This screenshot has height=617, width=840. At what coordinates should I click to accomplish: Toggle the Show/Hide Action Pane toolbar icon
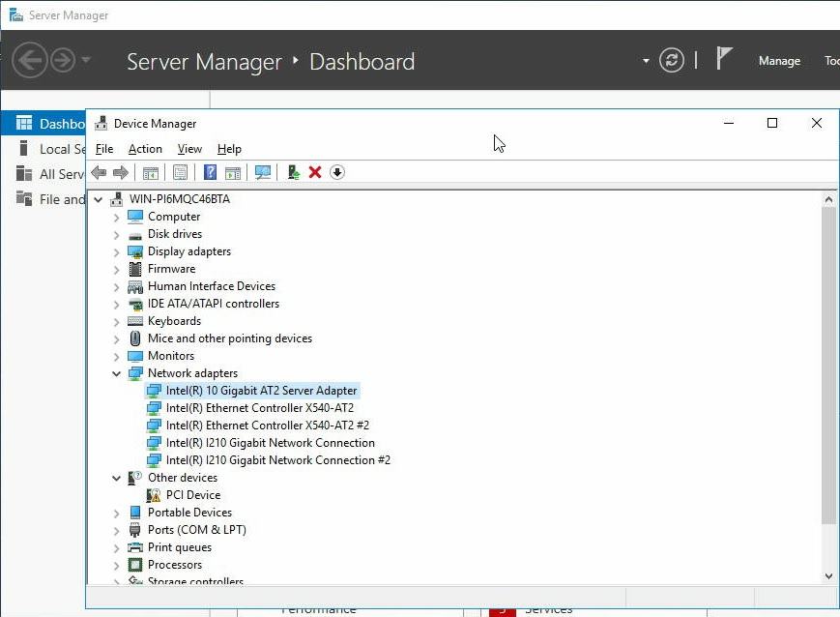233,172
